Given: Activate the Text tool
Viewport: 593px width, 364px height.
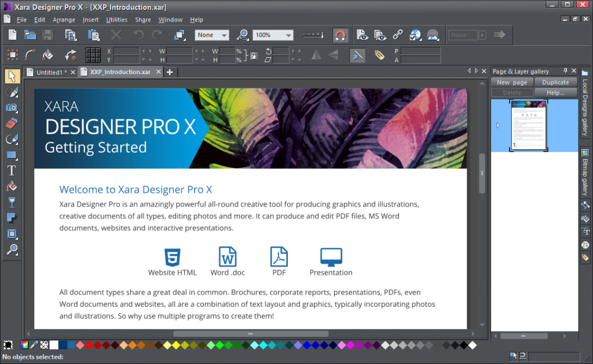Looking at the screenshot, I should (12, 171).
